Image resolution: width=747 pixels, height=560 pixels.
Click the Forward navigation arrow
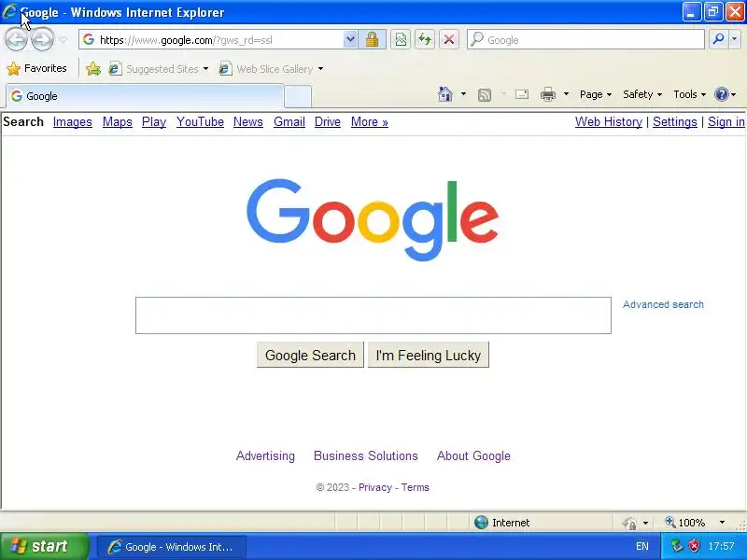[42, 39]
